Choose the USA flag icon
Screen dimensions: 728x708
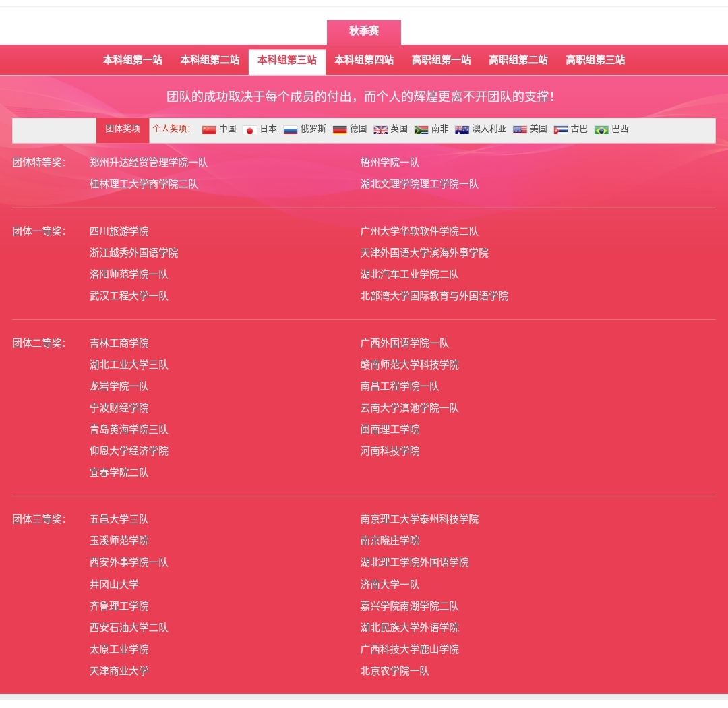click(520, 129)
